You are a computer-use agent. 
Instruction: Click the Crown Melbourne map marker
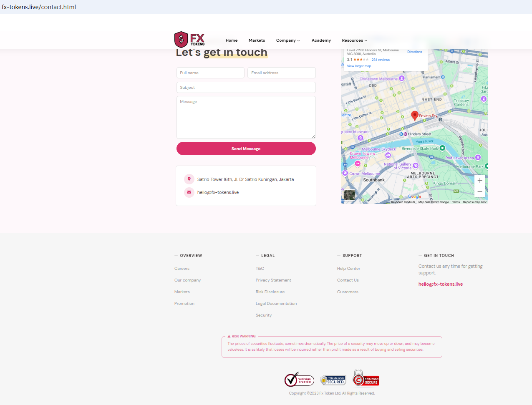[x=345, y=173]
